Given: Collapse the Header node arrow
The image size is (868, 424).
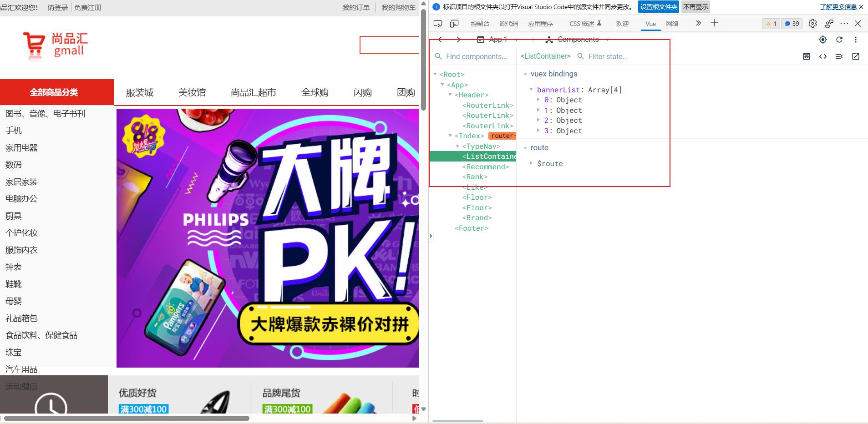Looking at the screenshot, I should (x=450, y=95).
